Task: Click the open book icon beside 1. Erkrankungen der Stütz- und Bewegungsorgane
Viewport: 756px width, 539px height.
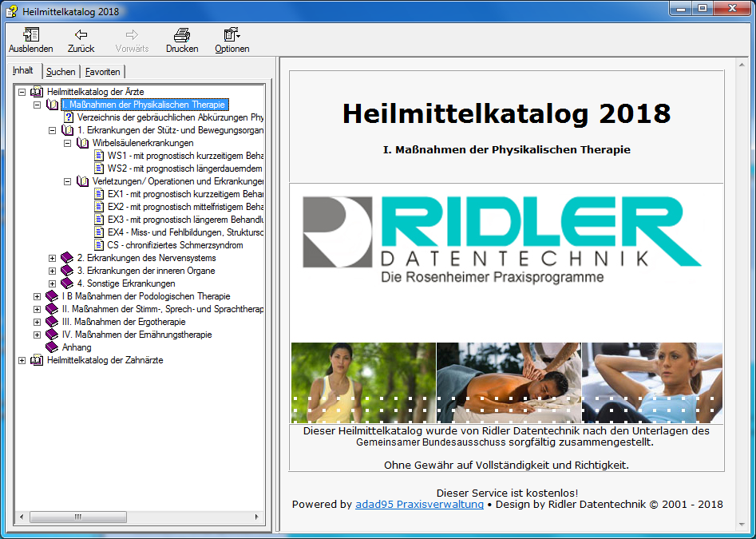Action: 68,130
